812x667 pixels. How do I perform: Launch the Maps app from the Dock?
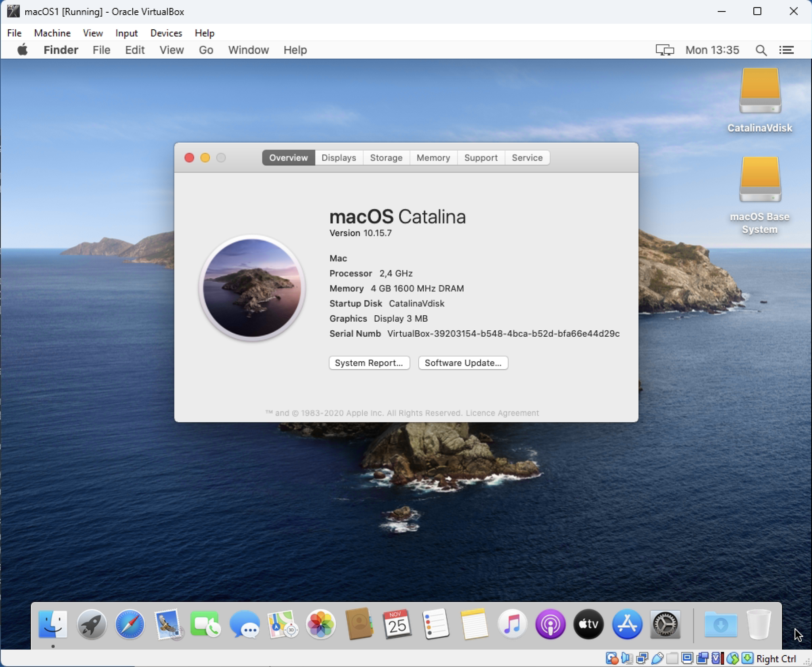[x=282, y=625]
